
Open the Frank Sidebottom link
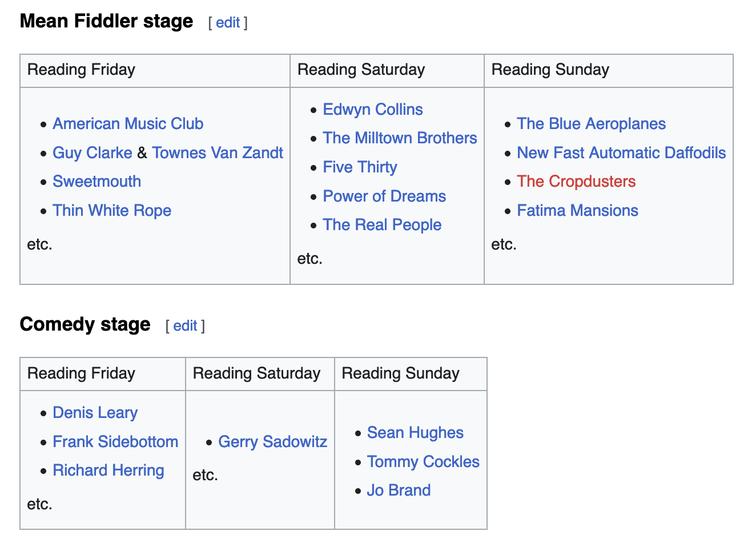(115, 442)
